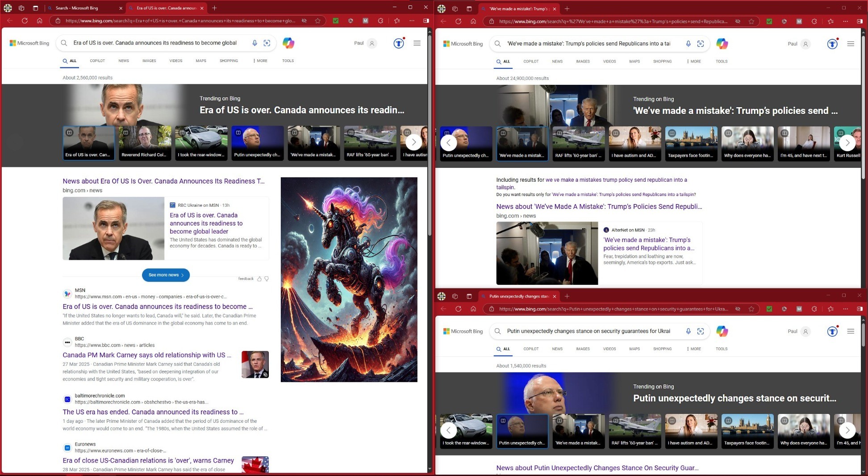This screenshot has height=476, width=868.
Task: Advance trending carousel in the top-right window
Action: (x=847, y=143)
